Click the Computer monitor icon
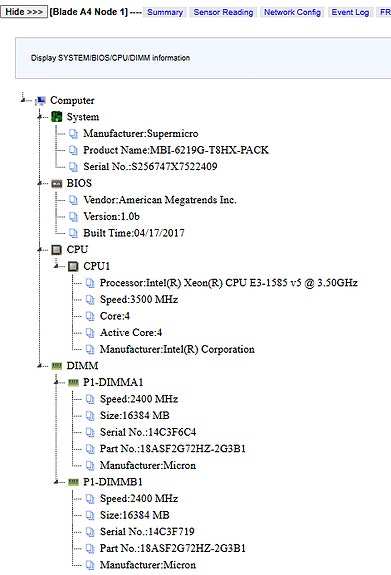Viewport: 391px width, 575px height. 40,100
